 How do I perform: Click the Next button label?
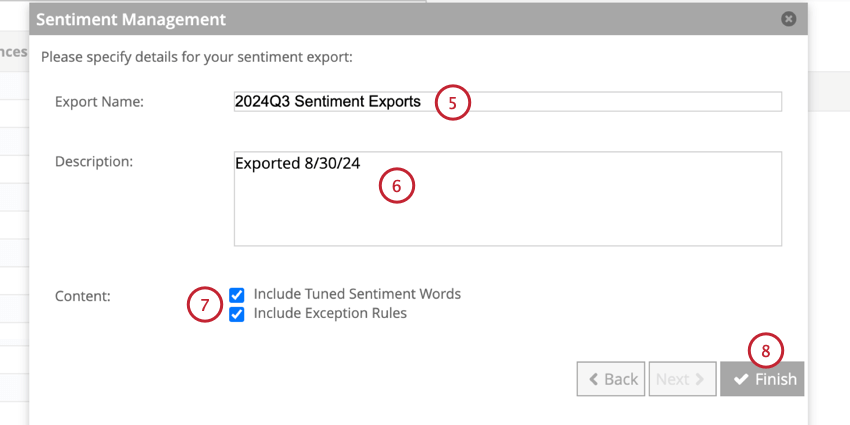(x=673, y=379)
